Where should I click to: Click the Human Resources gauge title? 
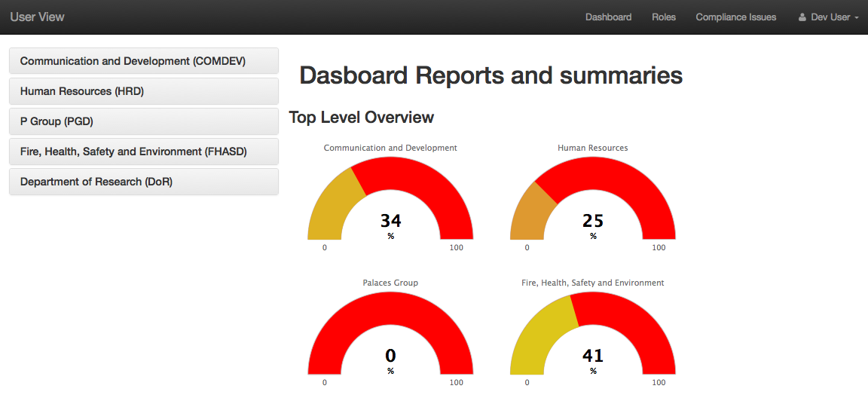pyautogui.click(x=592, y=148)
